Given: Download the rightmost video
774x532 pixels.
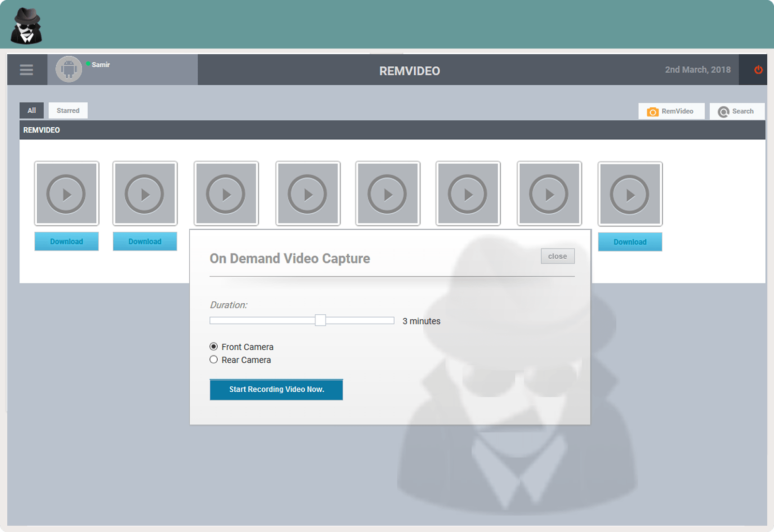Looking at the screenshot, I should 630,242.
